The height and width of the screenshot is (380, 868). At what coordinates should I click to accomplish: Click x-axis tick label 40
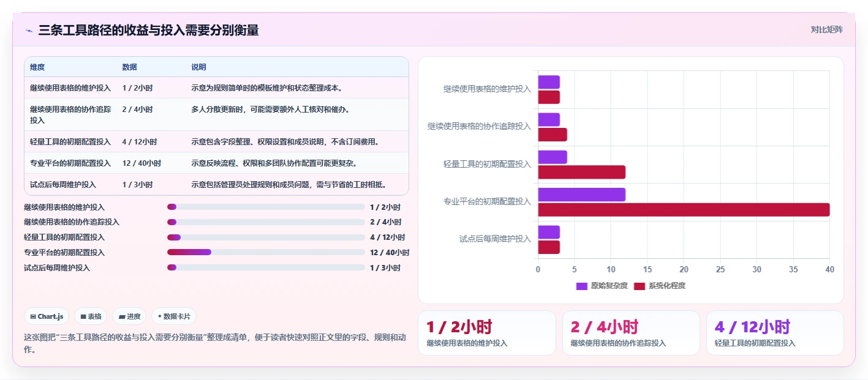point(829,269)
